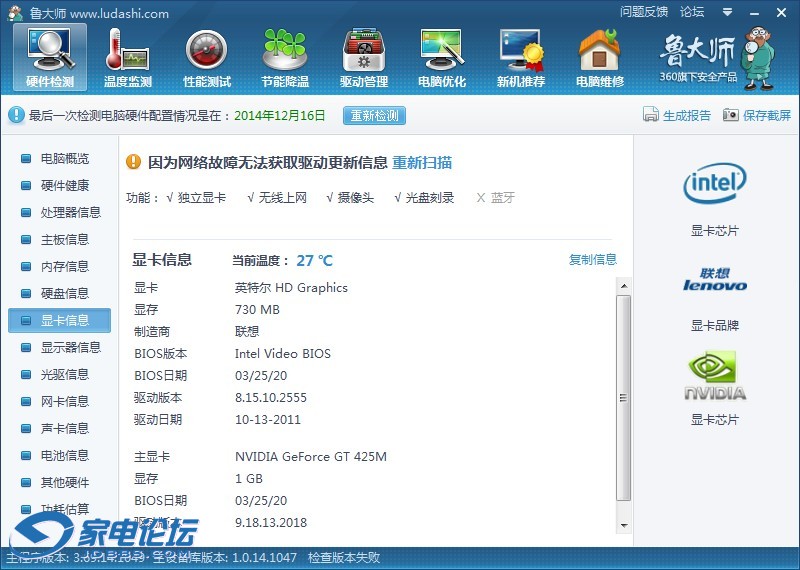Click the Intel 显卡芯片 logo

coord(714,183)
